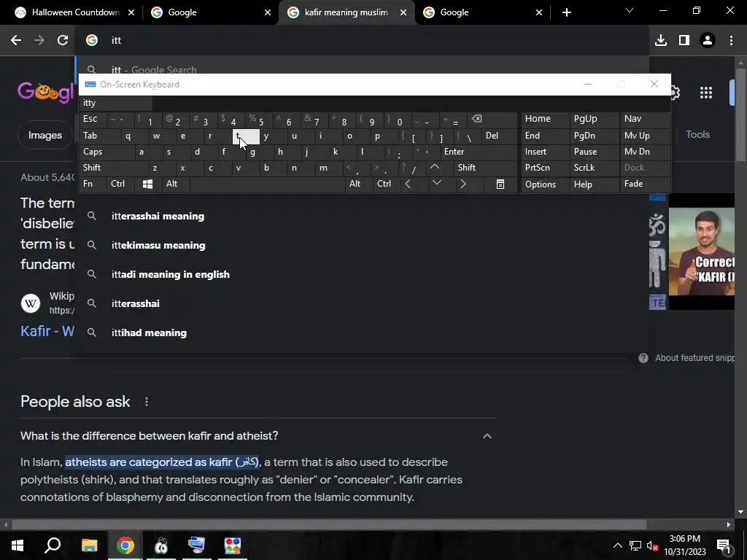Toggle Fn key on On-Screen Keyboard
Viewport: 747px width, 560px height.
pos(93,184)
